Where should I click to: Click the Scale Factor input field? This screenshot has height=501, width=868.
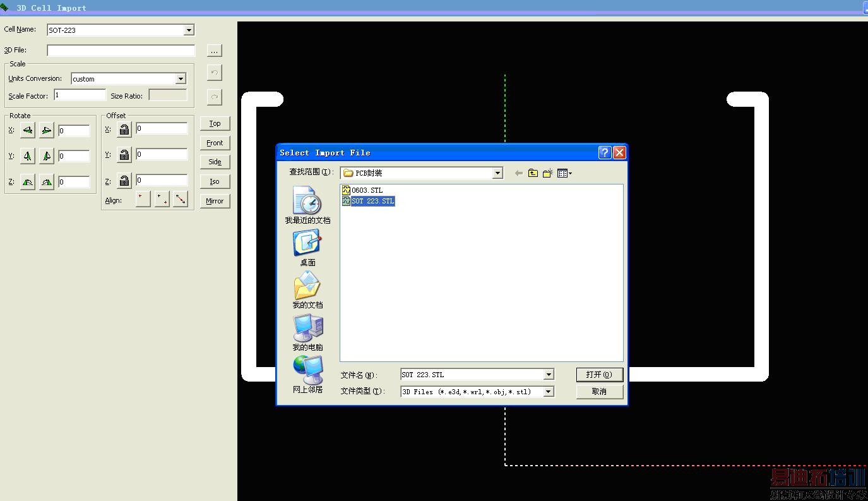click(80, 95)
